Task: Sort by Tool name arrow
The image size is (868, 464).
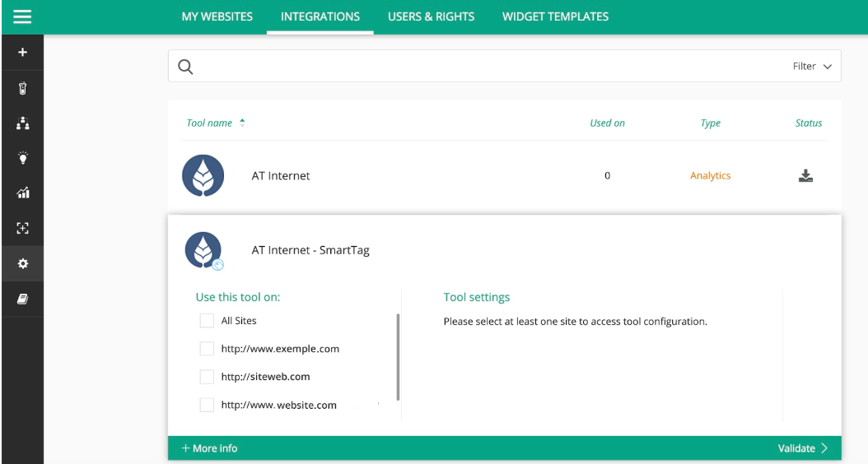Action: click(x=242, y=123)
